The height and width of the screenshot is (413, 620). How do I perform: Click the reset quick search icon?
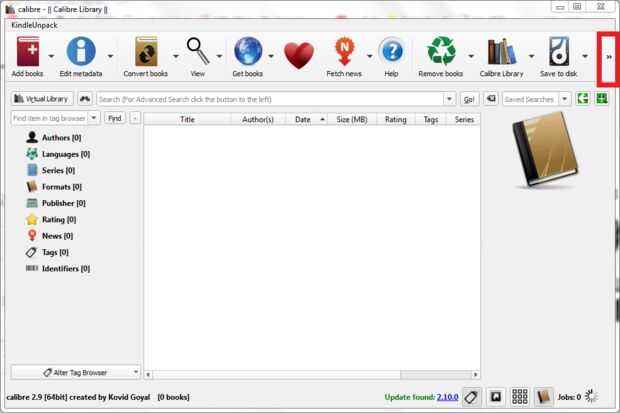[491, 99]
